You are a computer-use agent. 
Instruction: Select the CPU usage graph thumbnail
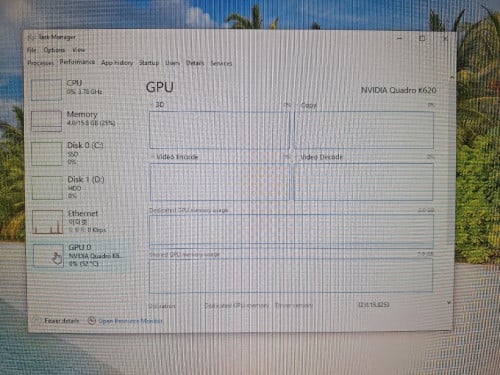click(46, 89)
